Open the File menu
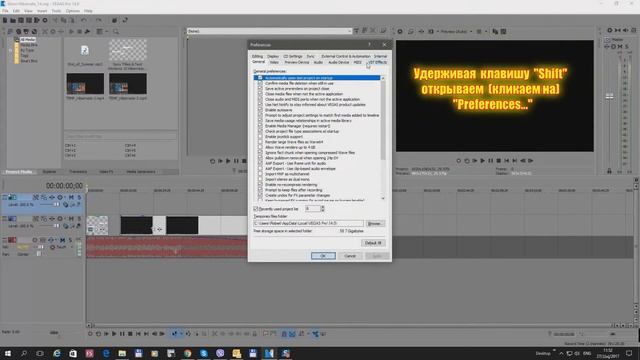640x360 pixels. pyautogui.click(x=5, y=11)
